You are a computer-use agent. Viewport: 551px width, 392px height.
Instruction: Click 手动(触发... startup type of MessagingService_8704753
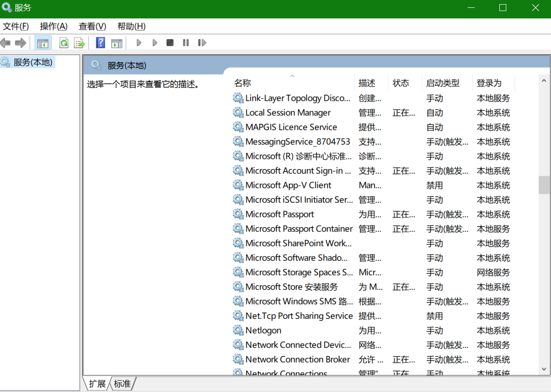pyautogui.click(x=447, y=141)
